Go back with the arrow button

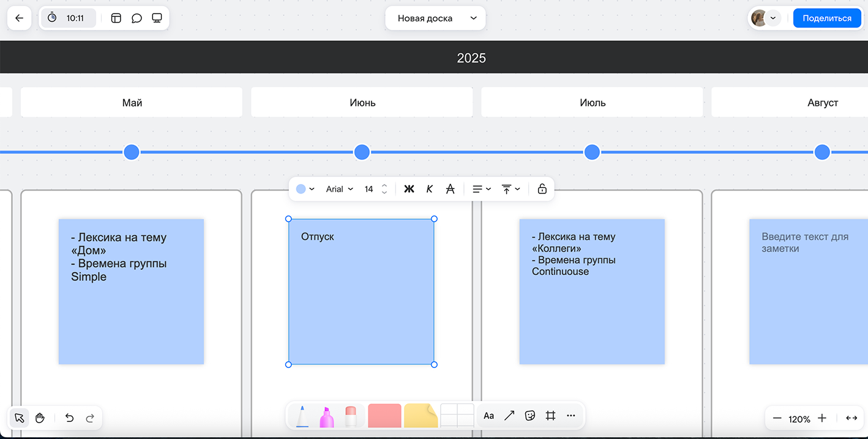tap(19, 18)
